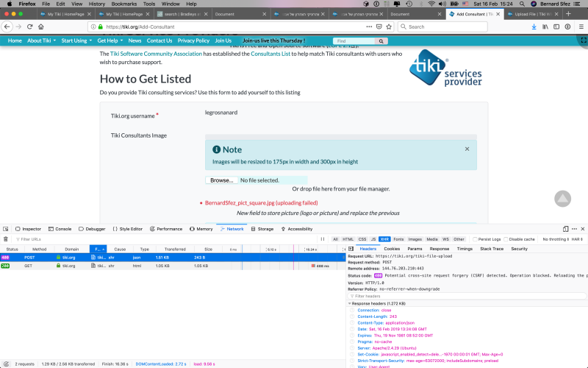Sort by the File column header

click(98, 249)
